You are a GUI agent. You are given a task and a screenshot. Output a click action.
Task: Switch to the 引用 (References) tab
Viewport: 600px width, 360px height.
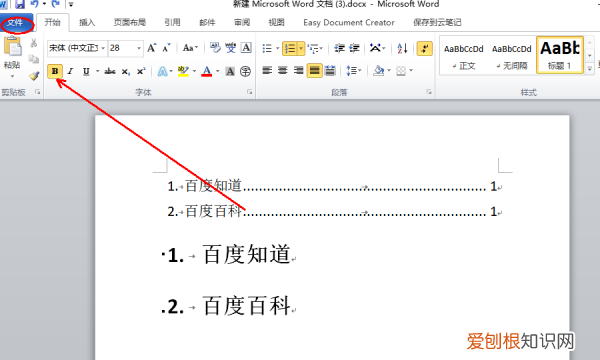click(173, 23)
